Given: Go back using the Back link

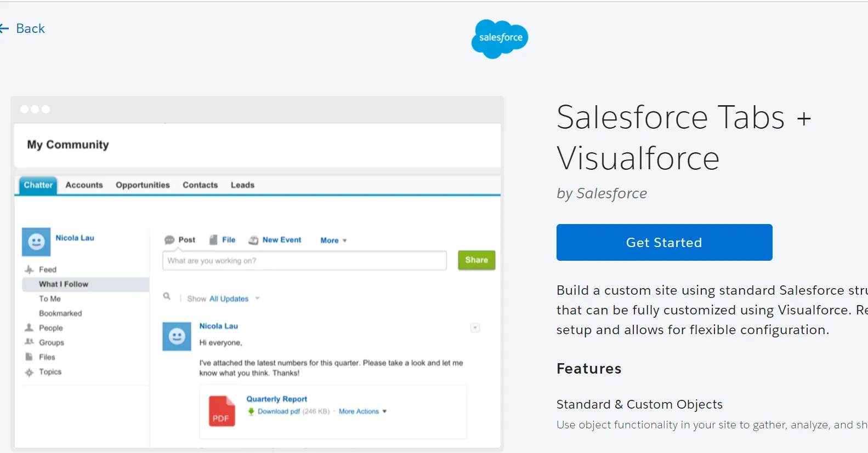Looking at the screenshot, I should [22, 28].
